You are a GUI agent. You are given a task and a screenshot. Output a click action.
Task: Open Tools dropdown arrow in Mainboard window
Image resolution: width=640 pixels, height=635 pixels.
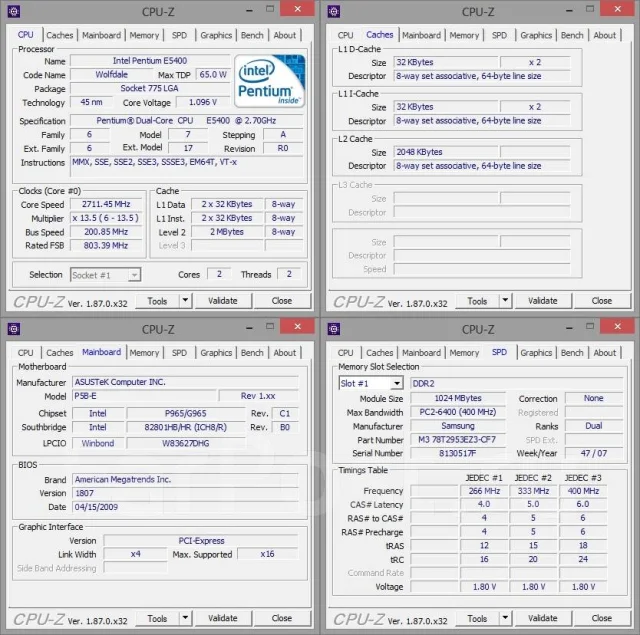click(185, 618)
